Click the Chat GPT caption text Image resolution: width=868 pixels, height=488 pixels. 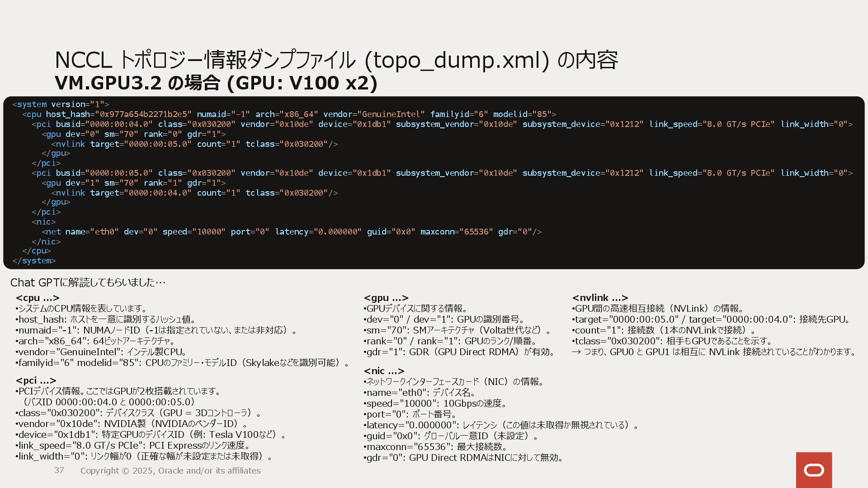[88, 282]
